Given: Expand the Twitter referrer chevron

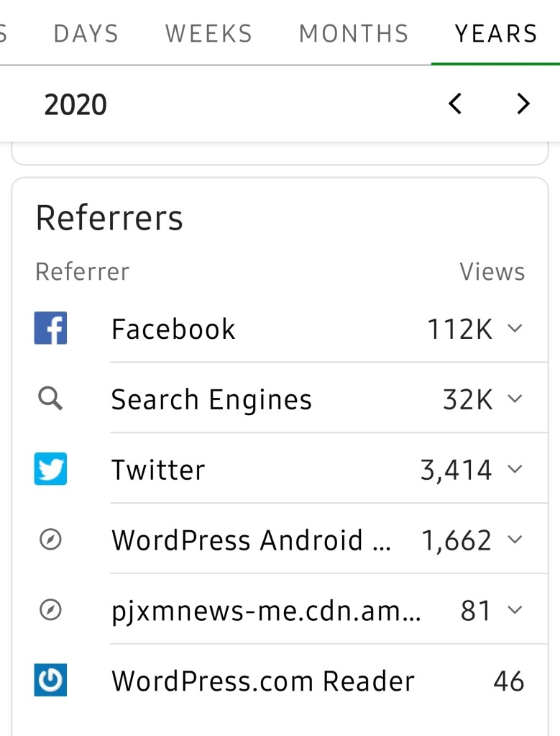Looking at the screenshot, I should [515, 469].
